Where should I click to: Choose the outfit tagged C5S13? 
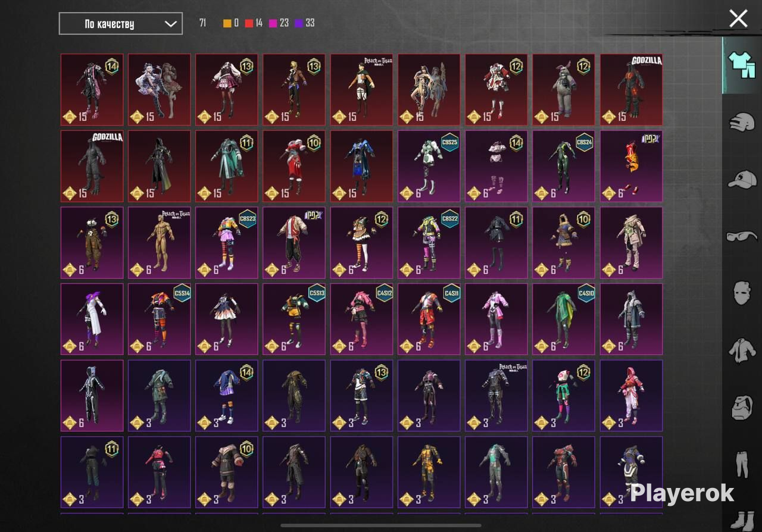[294, 319]
